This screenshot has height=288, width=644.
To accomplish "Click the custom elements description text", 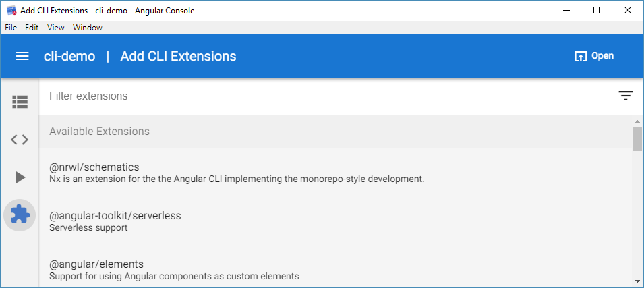I will 174,276.
